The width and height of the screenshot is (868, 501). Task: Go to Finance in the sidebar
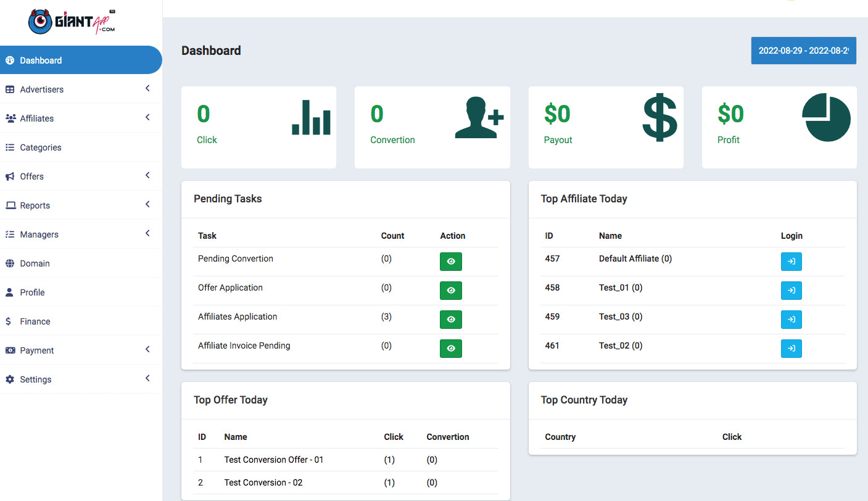tap(35, 321)
